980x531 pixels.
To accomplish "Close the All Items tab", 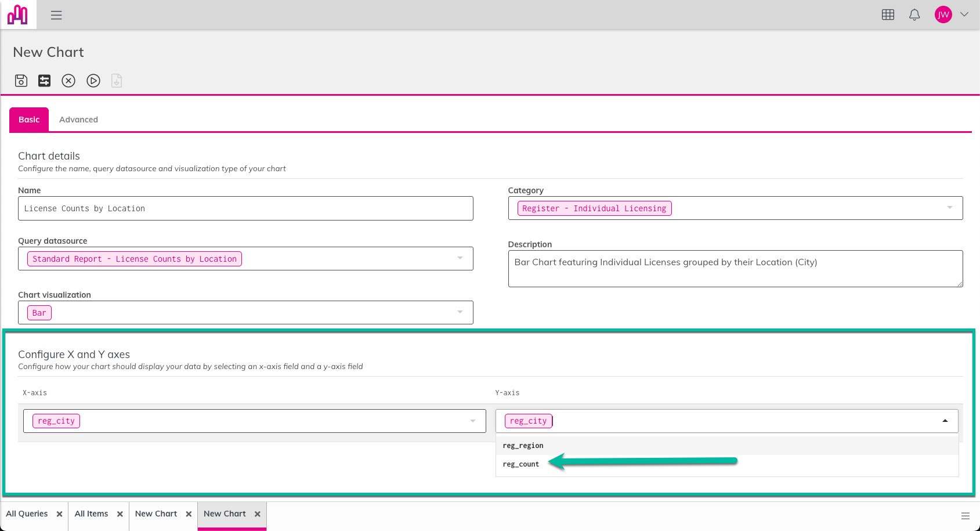I will tap(120, 514).
